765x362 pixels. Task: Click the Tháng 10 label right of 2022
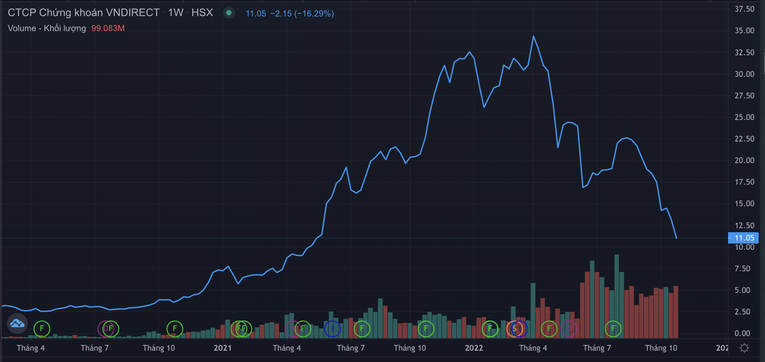[661, 348]
